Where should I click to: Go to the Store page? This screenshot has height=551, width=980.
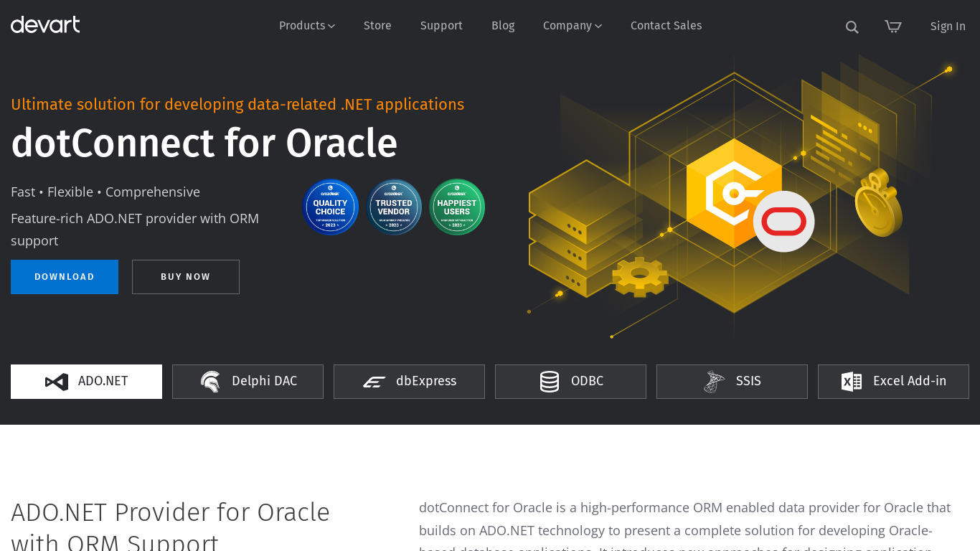tap(377, 26)
